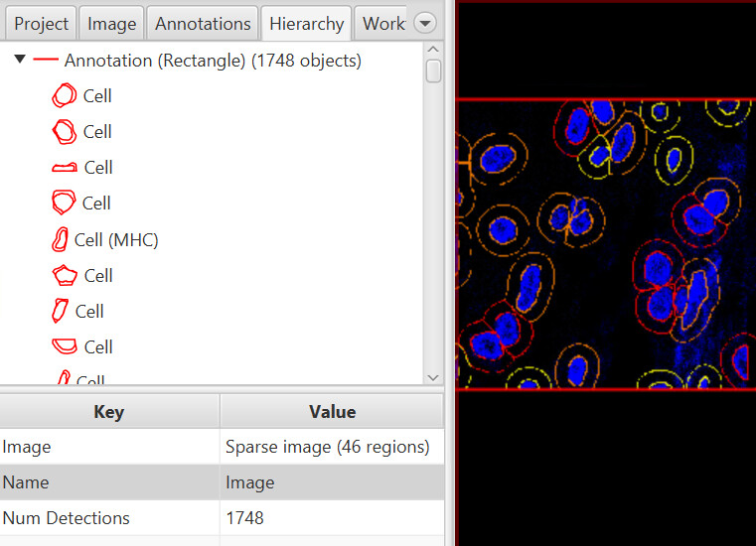This screenshot has width=756, height=546.
Task: Switch to the Annotations tab
Action: pos(203,24)
